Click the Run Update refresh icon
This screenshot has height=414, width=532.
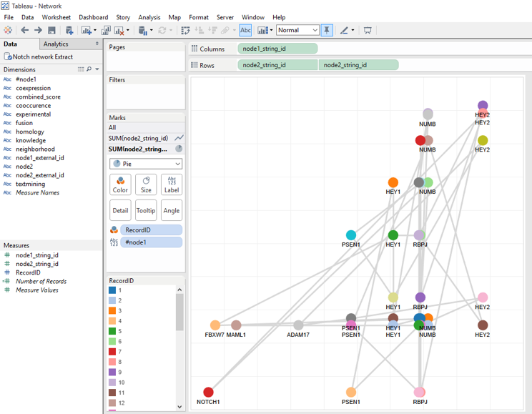pyautogui.click(x=162, y=31)
